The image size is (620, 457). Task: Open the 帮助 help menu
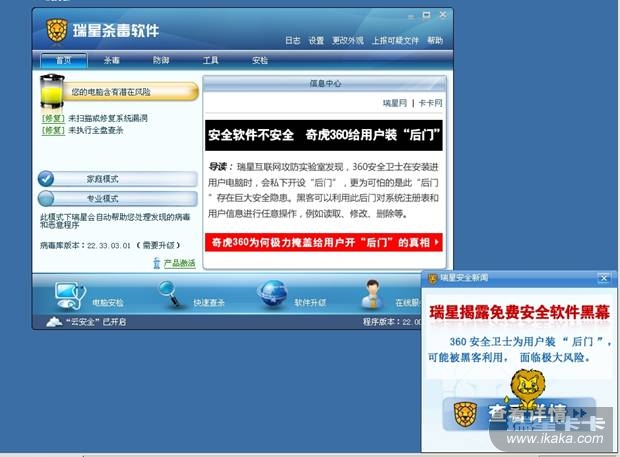point(435,40)
